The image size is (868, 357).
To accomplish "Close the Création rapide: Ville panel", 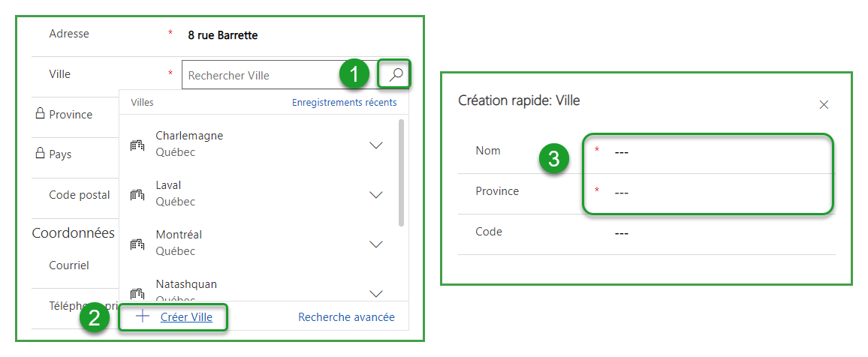I will pyautogui.click(x=824, y=104).
